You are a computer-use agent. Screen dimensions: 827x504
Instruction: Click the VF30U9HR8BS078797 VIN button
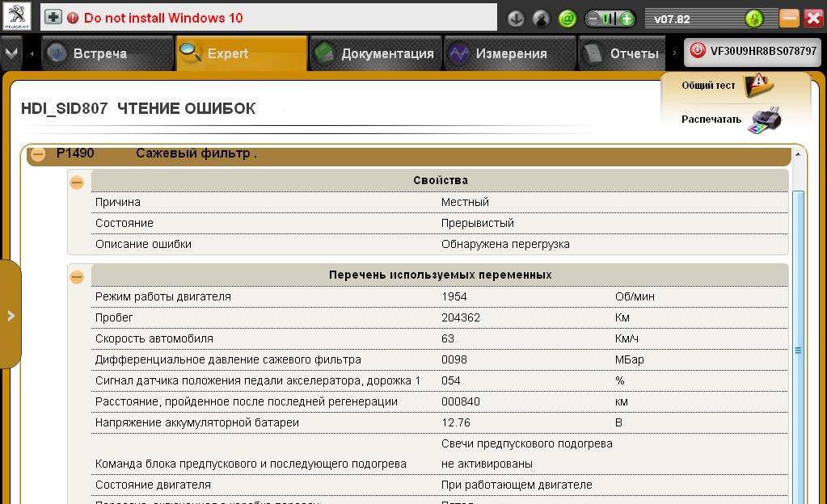click(752, 51)
